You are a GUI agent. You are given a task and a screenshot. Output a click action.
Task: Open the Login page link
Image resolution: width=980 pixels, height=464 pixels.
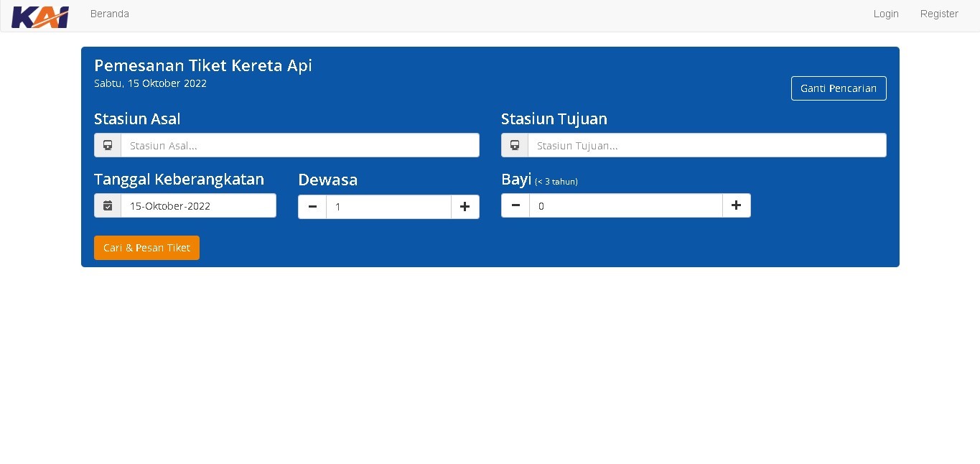(x=886, y=14)
